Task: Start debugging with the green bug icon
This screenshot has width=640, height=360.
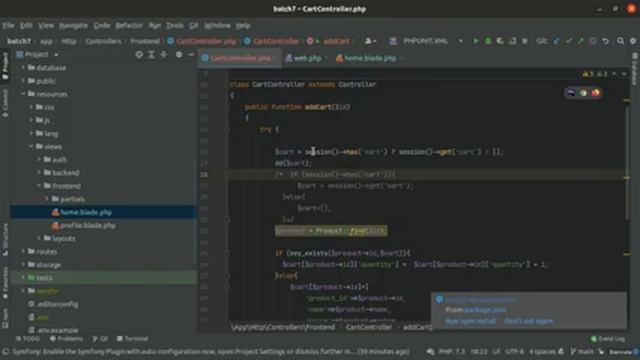Action: click(488, 41)
